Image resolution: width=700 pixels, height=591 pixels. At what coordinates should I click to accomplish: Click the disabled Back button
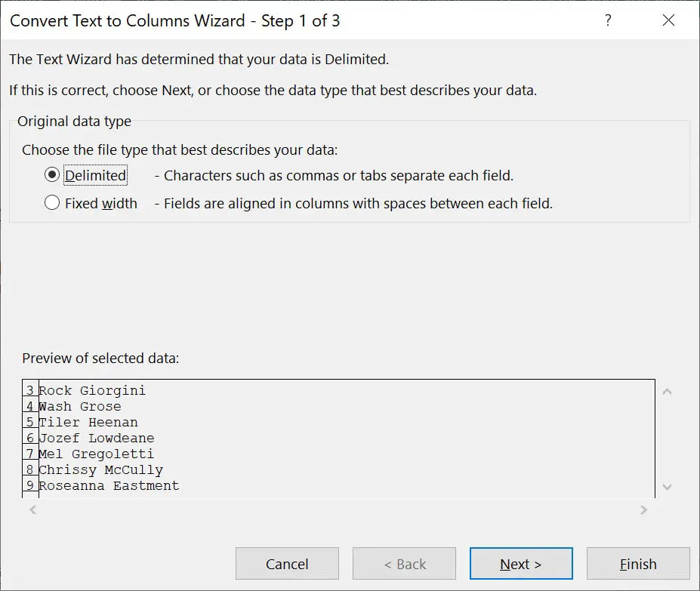[x=403, y=563]
